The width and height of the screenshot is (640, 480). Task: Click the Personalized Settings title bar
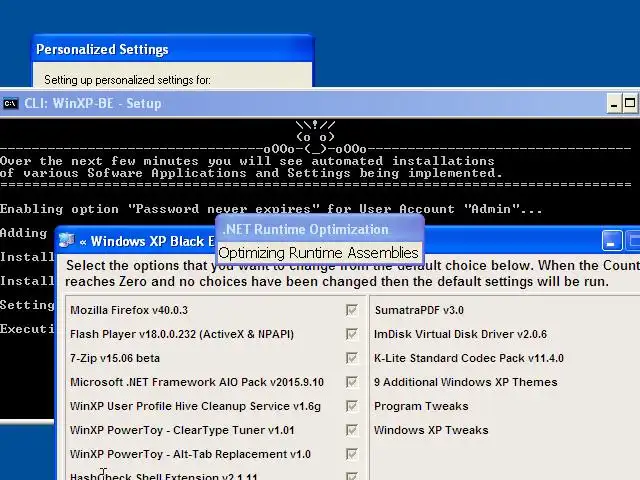click(173, 49)
